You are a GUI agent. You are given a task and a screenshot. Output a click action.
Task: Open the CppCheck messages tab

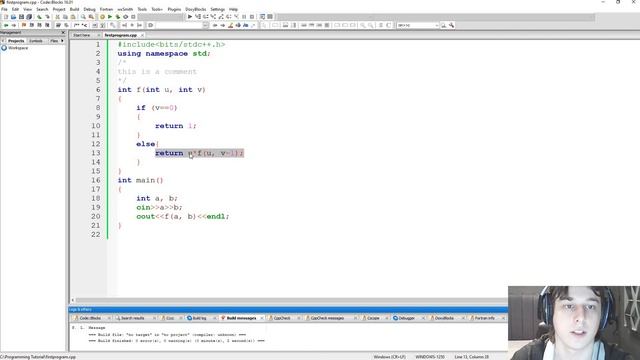pyautogui.click(x=327, y=318)
